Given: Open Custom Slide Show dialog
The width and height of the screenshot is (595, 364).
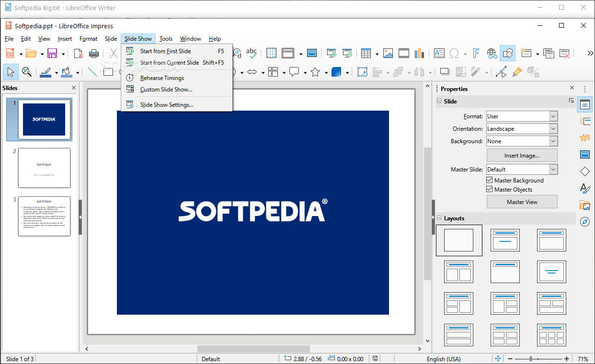Looking at the screenshot, I should pos(177,89).
